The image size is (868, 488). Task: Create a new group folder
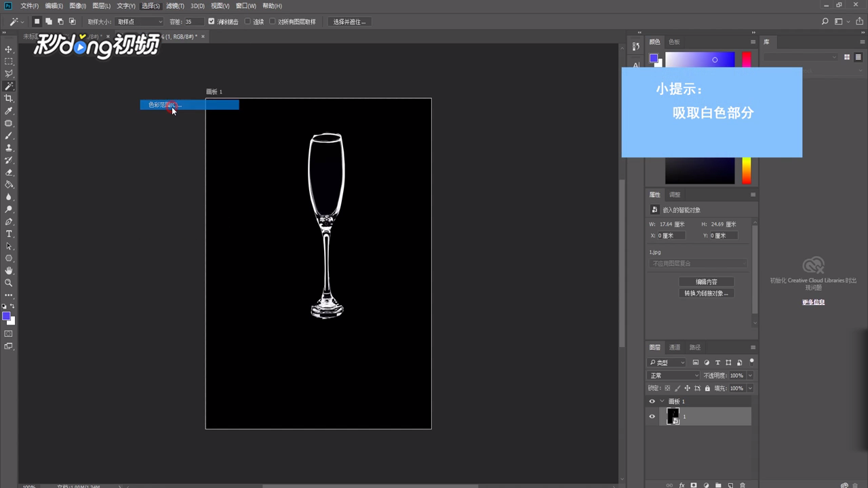[x=718, y=485]
